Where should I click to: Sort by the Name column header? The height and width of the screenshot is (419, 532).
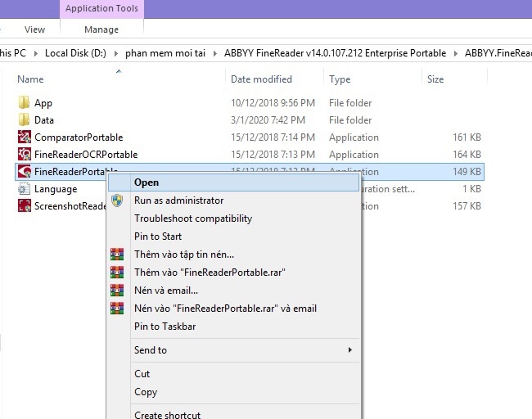coord(30,79)
